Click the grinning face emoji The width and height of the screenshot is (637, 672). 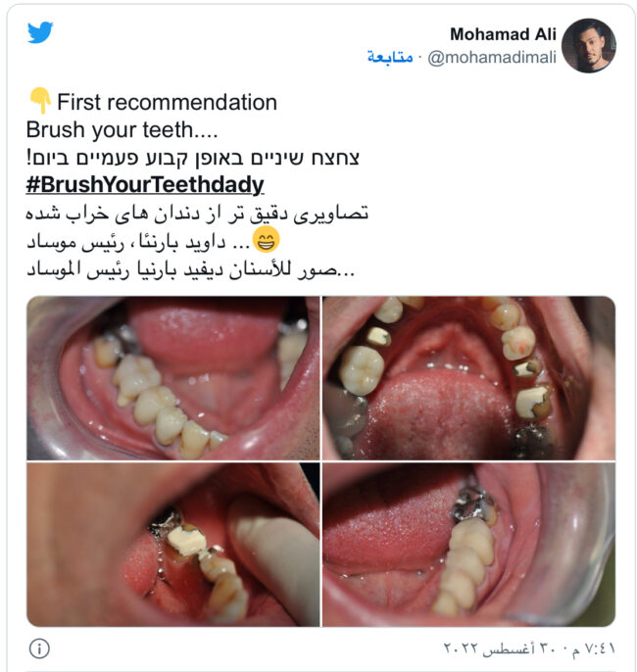coord(266,240)
